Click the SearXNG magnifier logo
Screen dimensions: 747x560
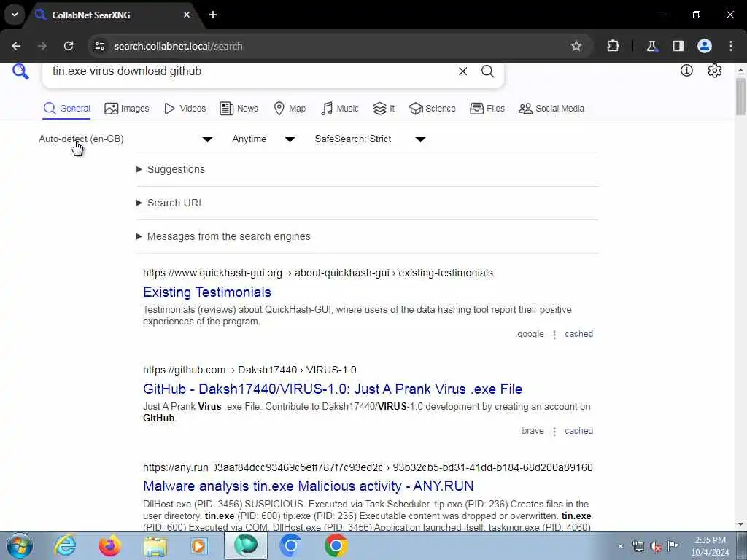(20, 71)
